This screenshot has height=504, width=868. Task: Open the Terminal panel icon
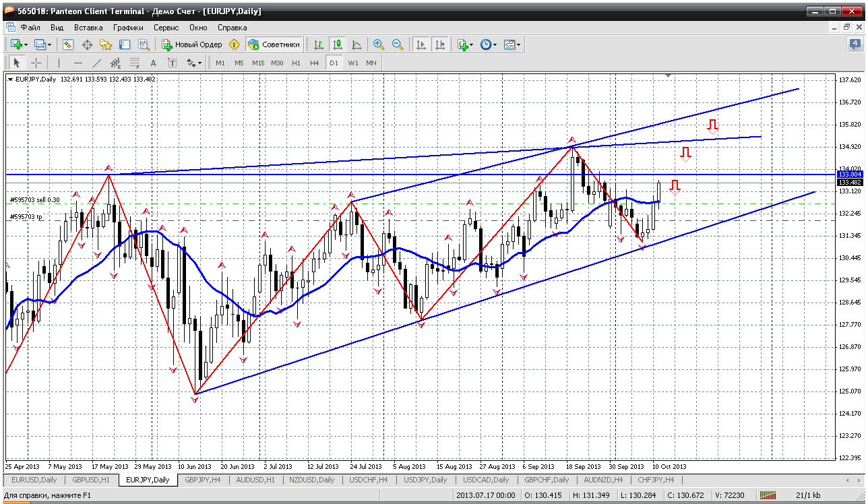[125, 44]
